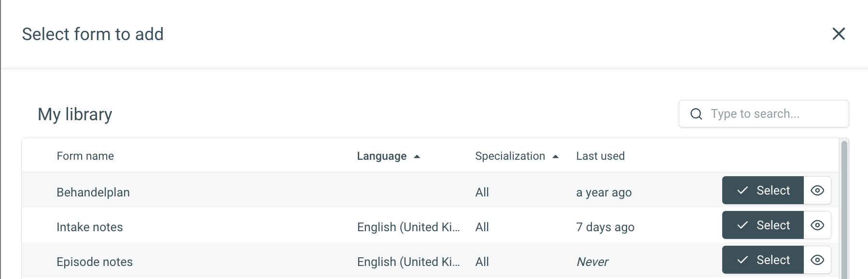Select the Behandelplan form
This screenshot has height=279, width=868.
pos(763,190)
